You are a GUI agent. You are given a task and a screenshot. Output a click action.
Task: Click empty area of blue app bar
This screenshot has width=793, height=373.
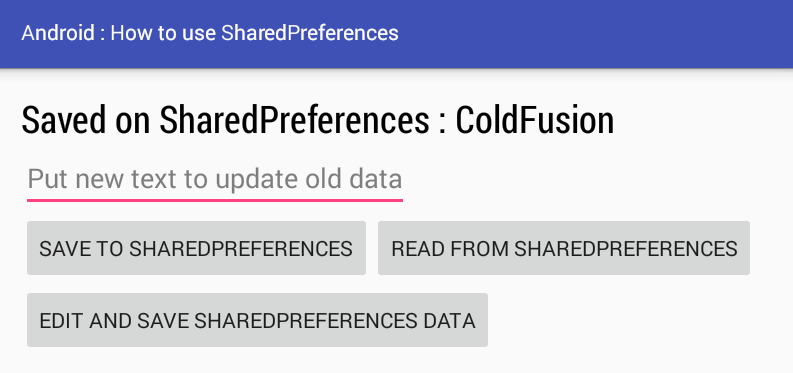pos(597,33)
